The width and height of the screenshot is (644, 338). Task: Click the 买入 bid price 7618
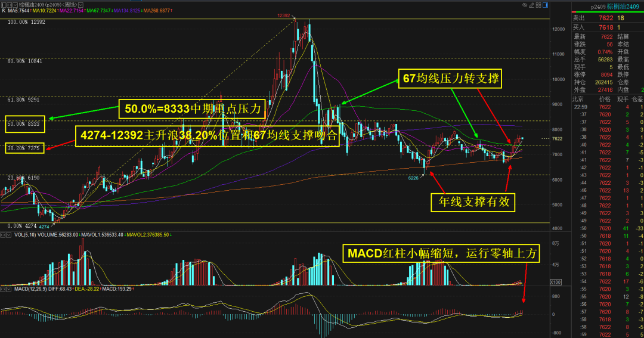click(x=606, y=27)
